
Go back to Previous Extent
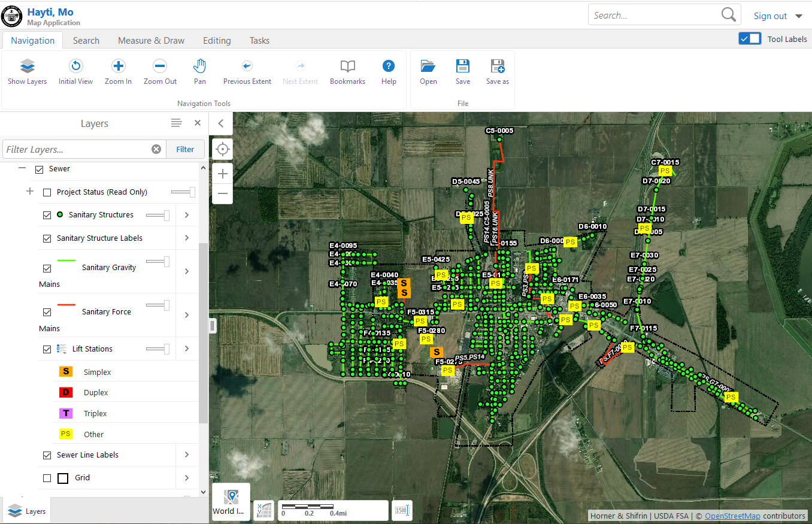coord(247,66)
